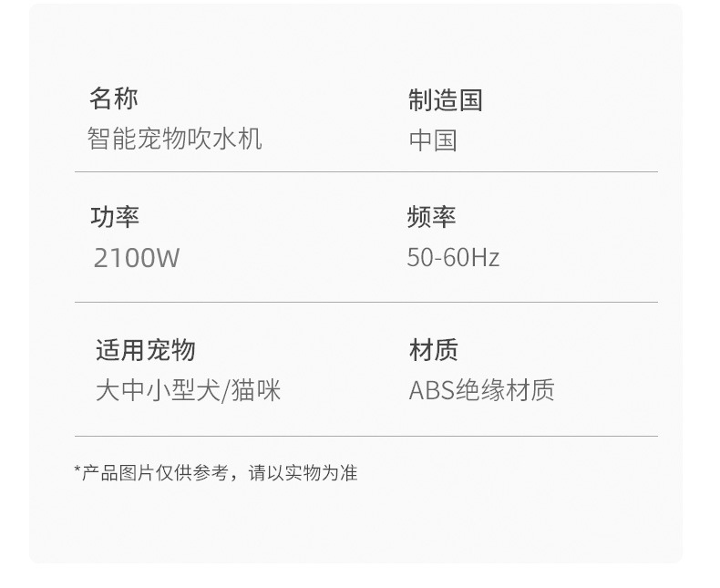Click the 材质 heading
The image size is (720, 588).
[434, 350]
